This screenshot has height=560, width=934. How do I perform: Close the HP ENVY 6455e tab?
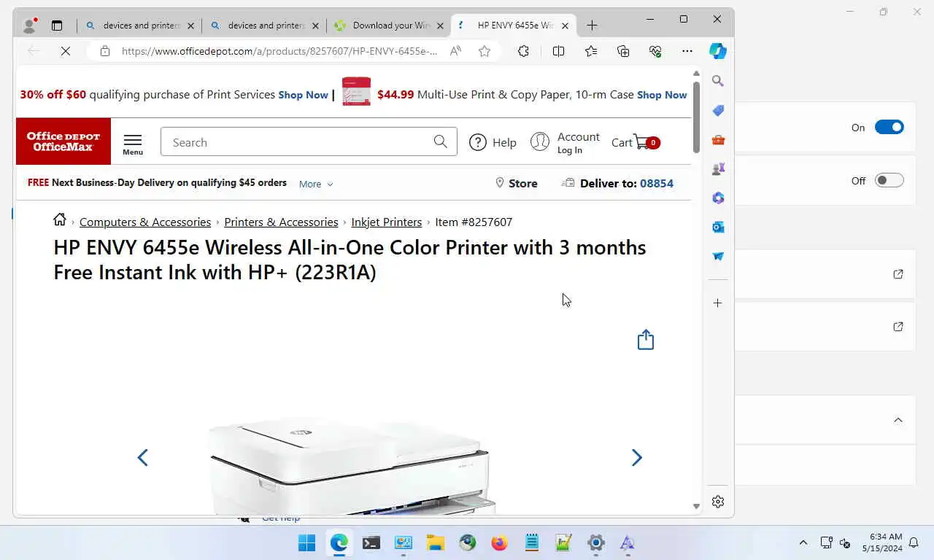pyautogui.click(x=565, y=26)
